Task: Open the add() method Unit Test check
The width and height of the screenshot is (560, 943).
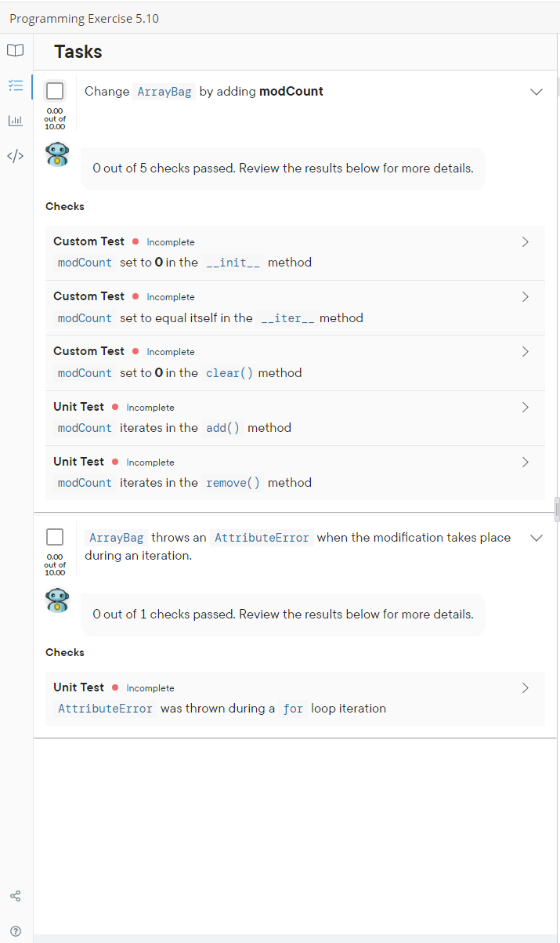Action: 525,406
